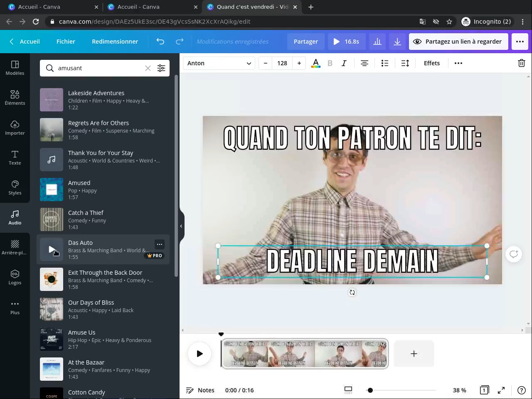Click the font size field showing 128
Screen dimensions: 532x399
click(x=282, y=63)
